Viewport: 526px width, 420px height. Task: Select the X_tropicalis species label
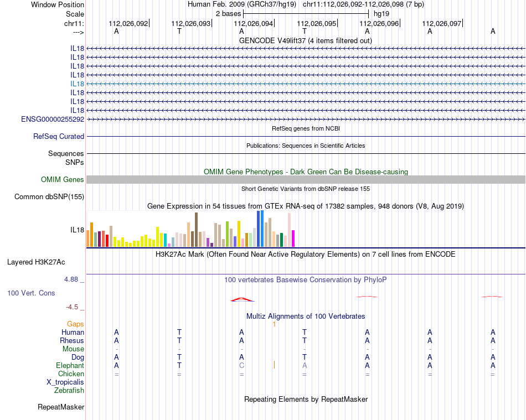[65, 382]
